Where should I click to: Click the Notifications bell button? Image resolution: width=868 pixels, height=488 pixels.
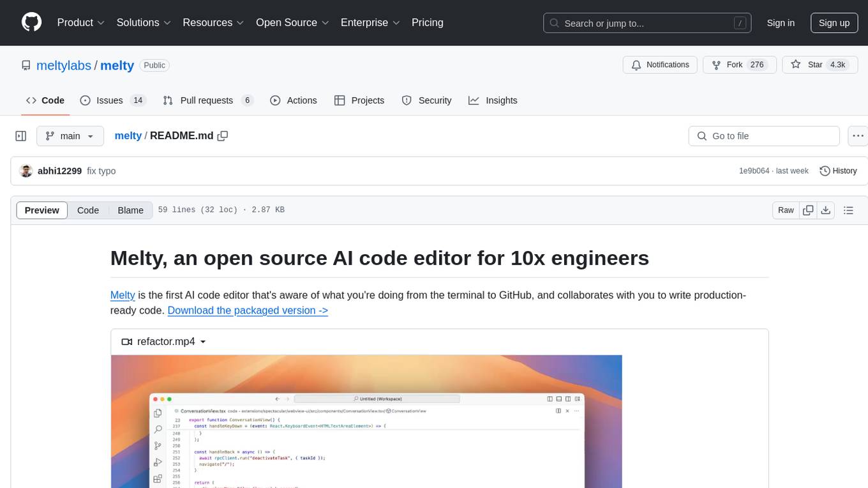tap(660, 65)
